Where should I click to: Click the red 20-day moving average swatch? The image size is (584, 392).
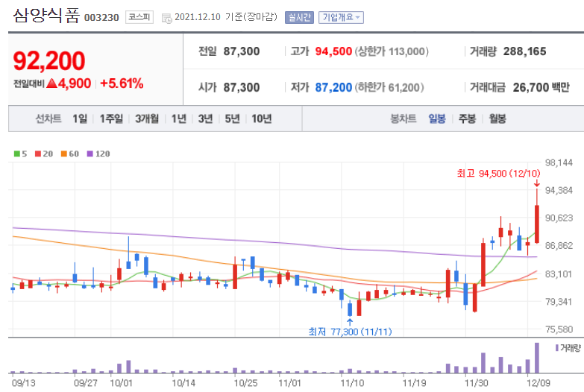tap(38, 154)
